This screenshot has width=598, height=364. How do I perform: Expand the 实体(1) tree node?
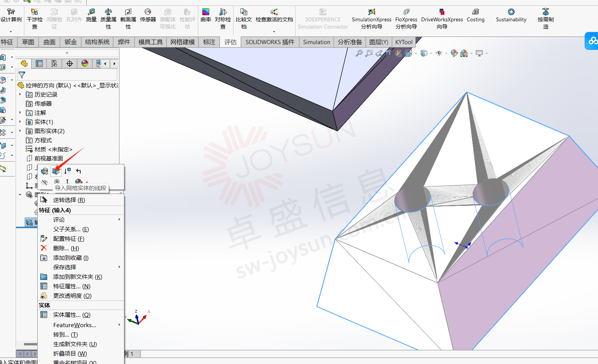click(20, 122)
